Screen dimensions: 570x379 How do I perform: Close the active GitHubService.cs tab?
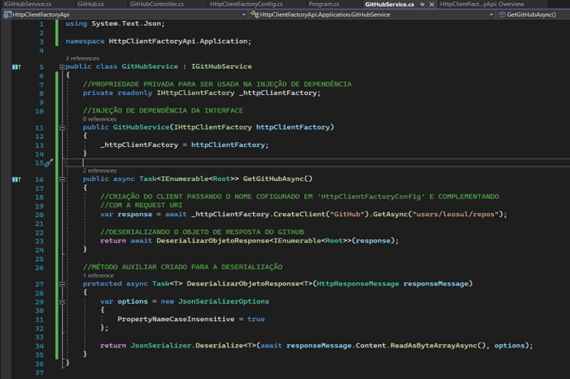[431, 4]
